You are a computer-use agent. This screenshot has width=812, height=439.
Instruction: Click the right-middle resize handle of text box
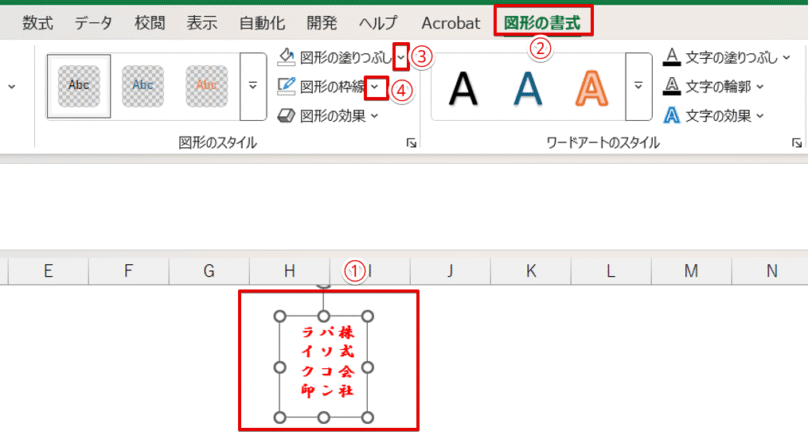click(368, 367)
